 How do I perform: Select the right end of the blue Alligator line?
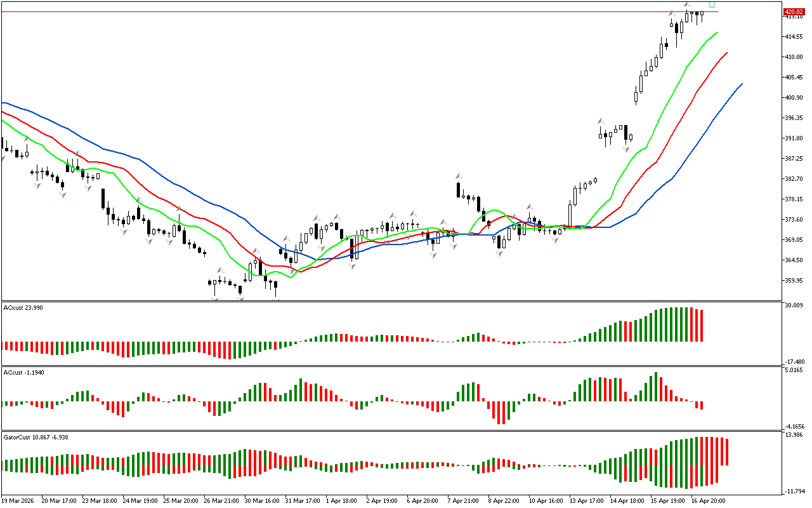pyautogui.click(x=741, y=84)
